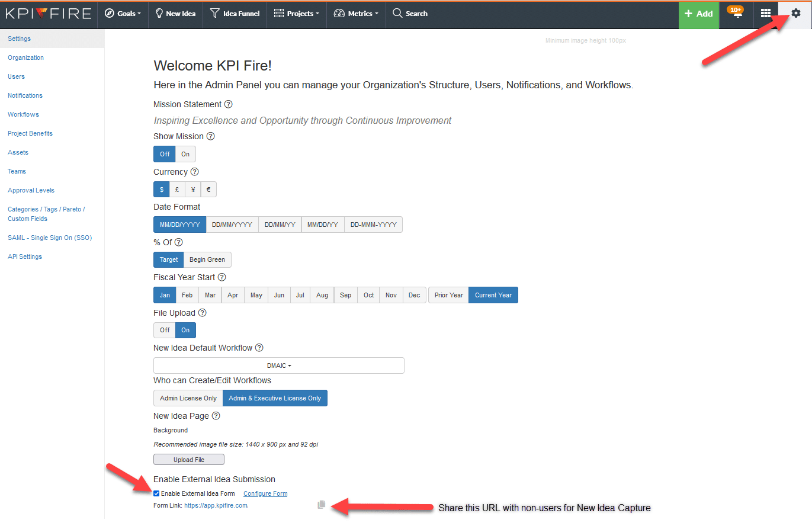Viewport: 812px width, 526px height.
Task: Select euro currency
Action: click(x=208, y=190)
